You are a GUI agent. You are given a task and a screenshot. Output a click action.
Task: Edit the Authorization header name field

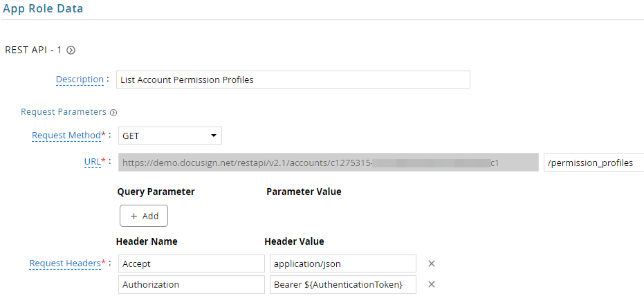click(x=192, y=284)
